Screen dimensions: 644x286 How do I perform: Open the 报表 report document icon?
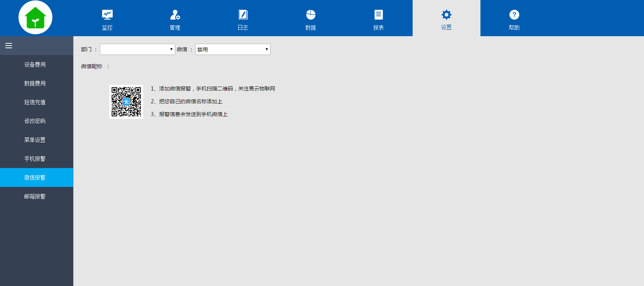tap(379, 15)
